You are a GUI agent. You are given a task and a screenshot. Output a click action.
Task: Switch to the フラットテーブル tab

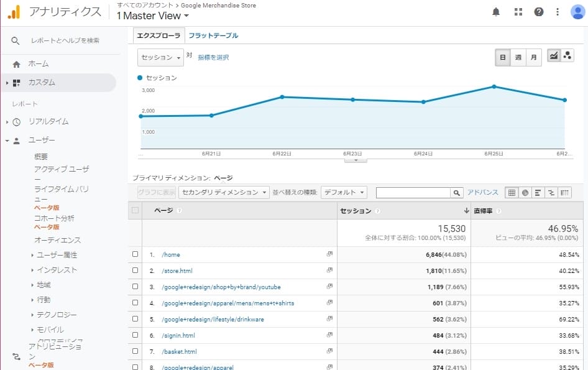coord(213,35)
